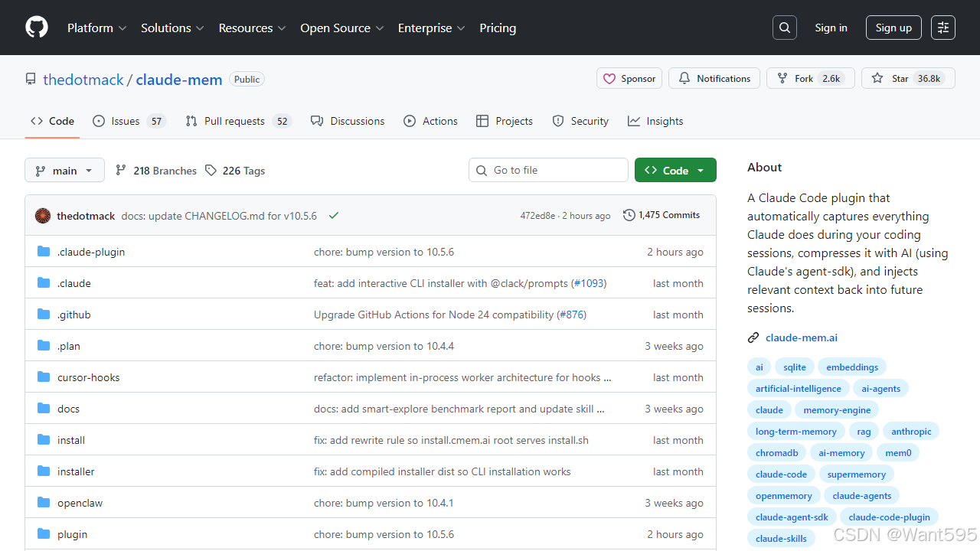Open pull request #876 link
Viewport: 980px width, 551px height.
tap(572, 315)
